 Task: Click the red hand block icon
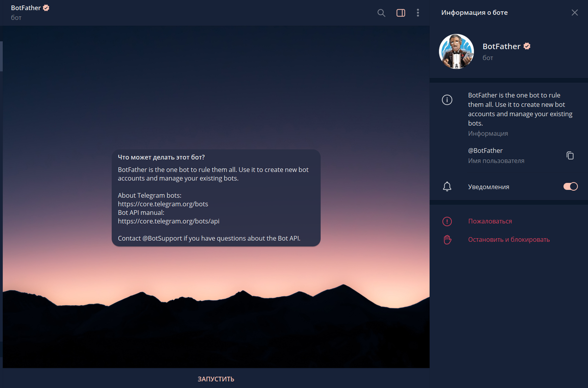[447, 240]
